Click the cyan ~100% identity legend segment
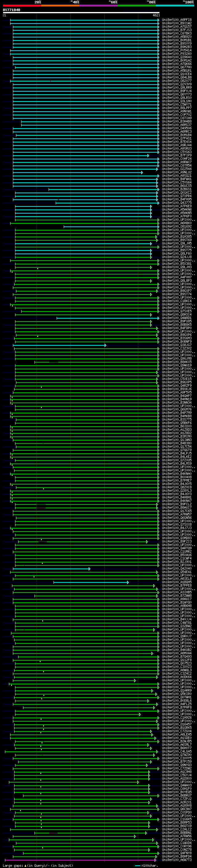 [x=175, y=6]
